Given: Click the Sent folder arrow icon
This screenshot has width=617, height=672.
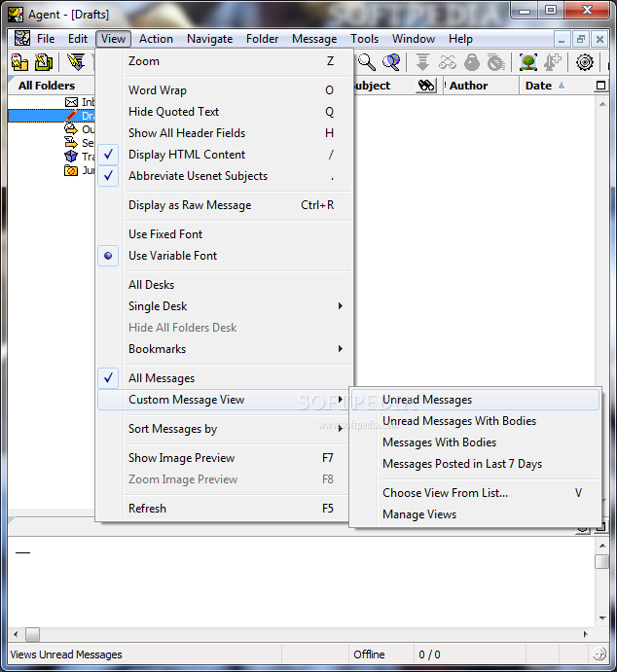Looking at the screenshot, I should [71, 143].
